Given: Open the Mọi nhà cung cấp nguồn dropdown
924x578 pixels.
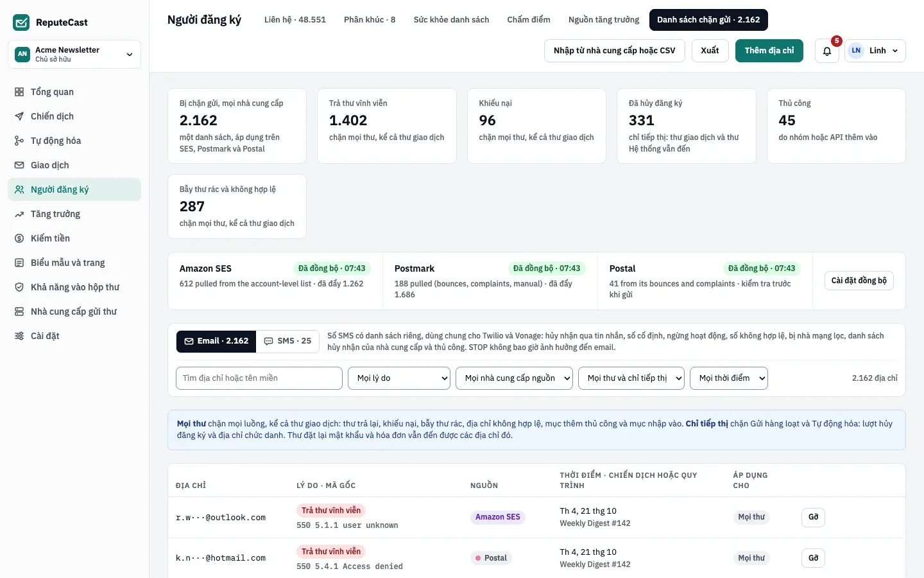Looking at the screenshot, I should point(514,378).
